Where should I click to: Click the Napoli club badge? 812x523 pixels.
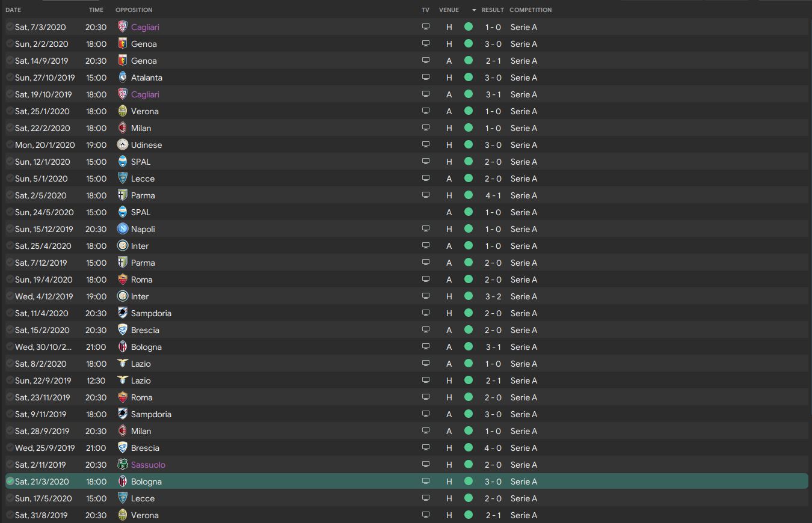(122, 229)
